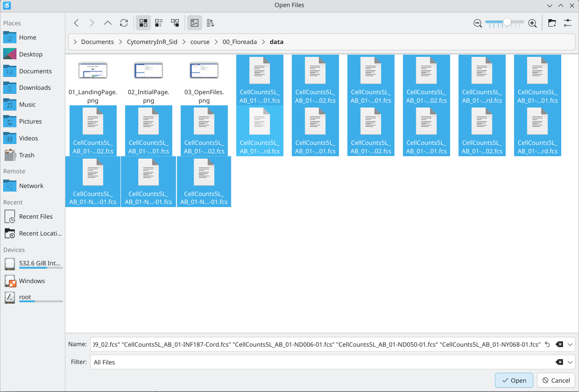Switch to detailed list view mode
Image resolution: width=579 pixels, height=392 pixels.
pos(175,23)
